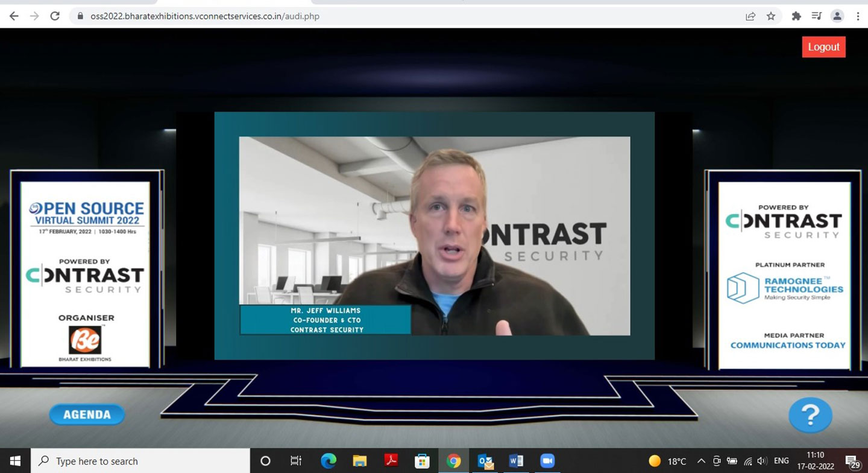Bookmark this page with the star

[x=771, y=16]
